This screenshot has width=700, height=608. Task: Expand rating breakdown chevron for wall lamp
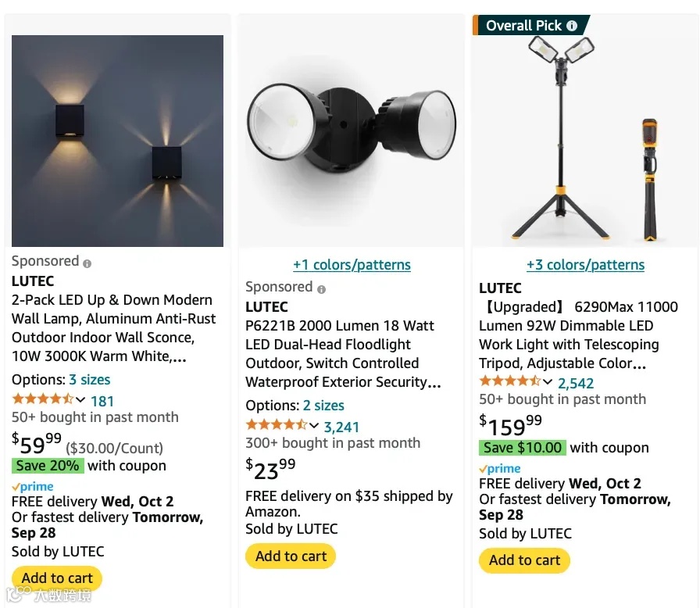80,399
